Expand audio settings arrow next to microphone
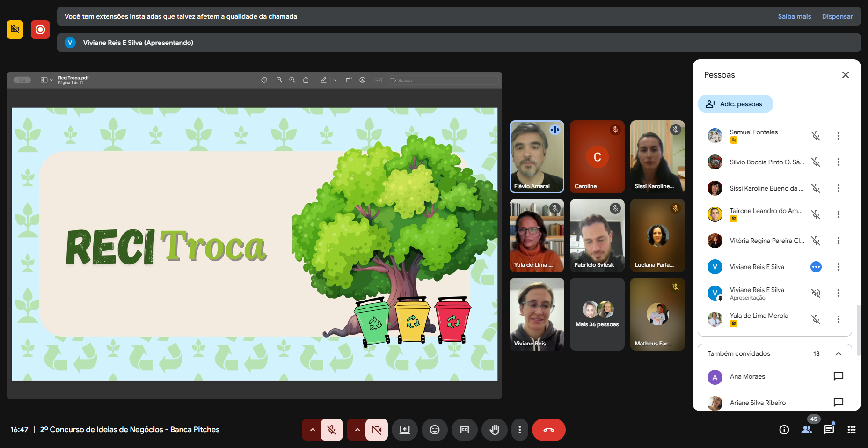868x448 pixels. click(312, 430)
